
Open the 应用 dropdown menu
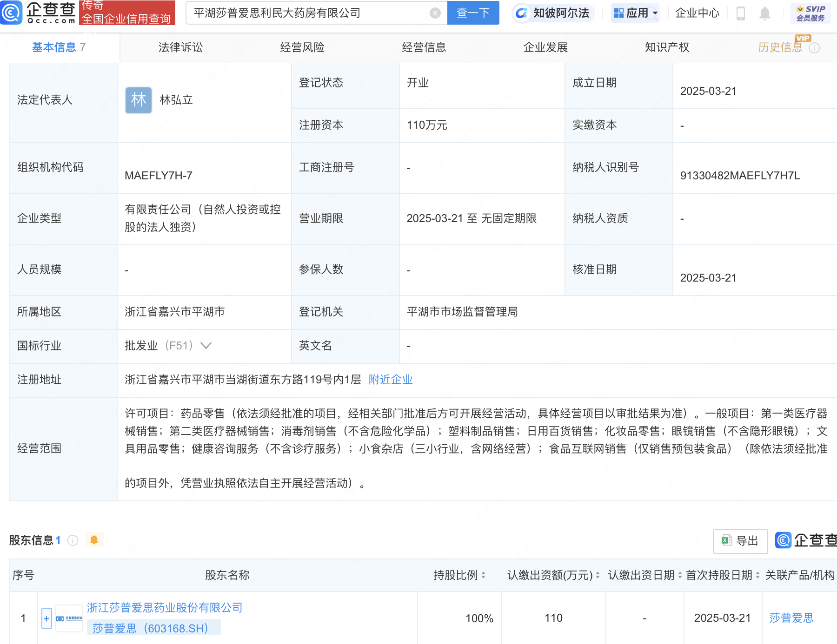pos(636,13)
